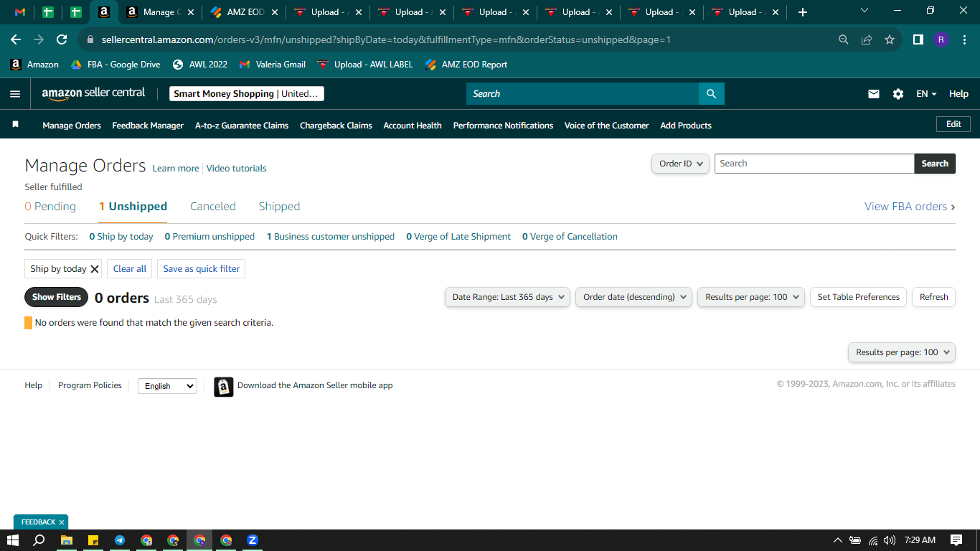Open the AWL 2022 bookmark
Screen dimensions: 980x551
coord(200,65)
